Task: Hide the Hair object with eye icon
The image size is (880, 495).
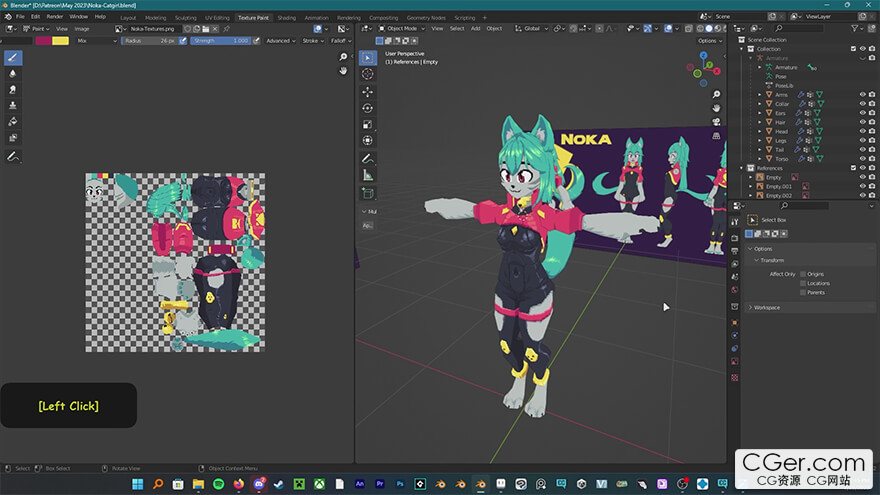Action: click(862, 121)
